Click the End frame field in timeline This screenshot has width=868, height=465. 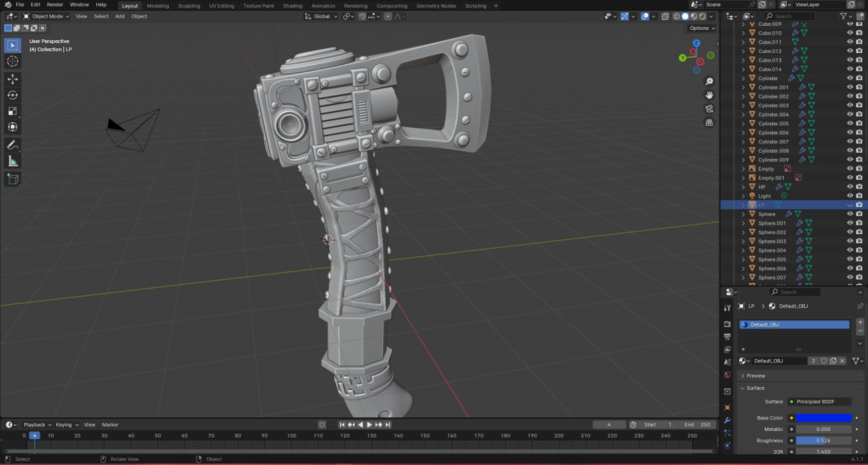tap(697, 425)
